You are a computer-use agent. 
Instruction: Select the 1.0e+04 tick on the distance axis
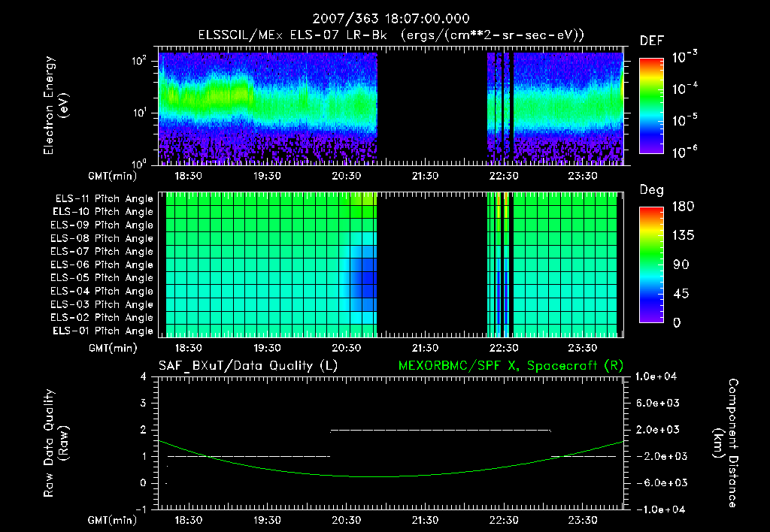[x=656, y=376]
